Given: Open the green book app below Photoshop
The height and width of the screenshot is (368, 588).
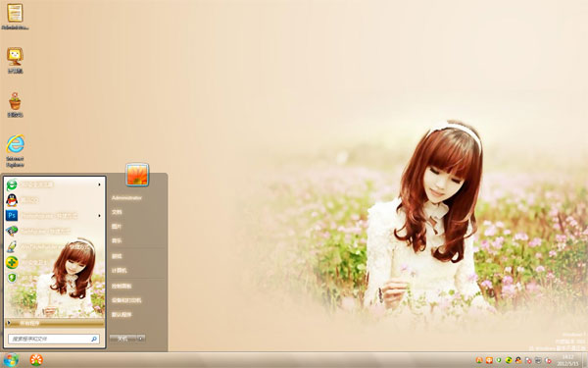Looking at the screenshot, I should (x=12, y=231).
